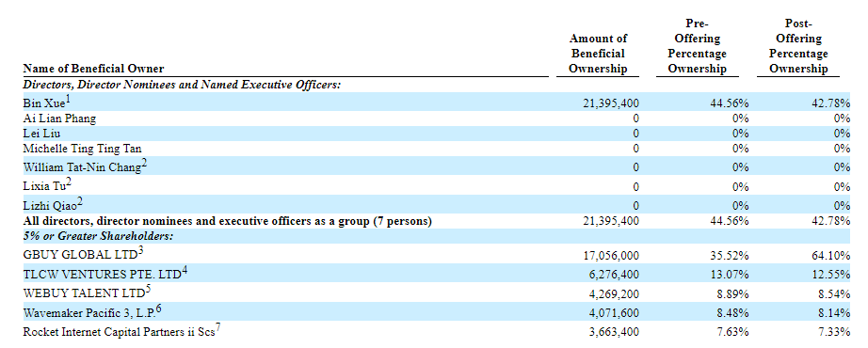Viewport: 868px width, 348px height.
Task: Click the Post-Offering Percentage Ownership header
Action: point(798,46)
